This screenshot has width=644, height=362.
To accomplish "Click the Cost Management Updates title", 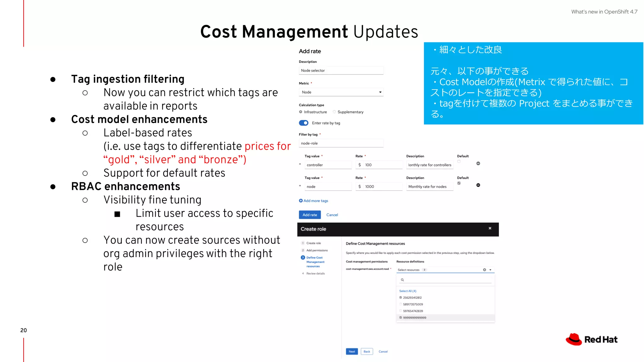I will [309, 32].
